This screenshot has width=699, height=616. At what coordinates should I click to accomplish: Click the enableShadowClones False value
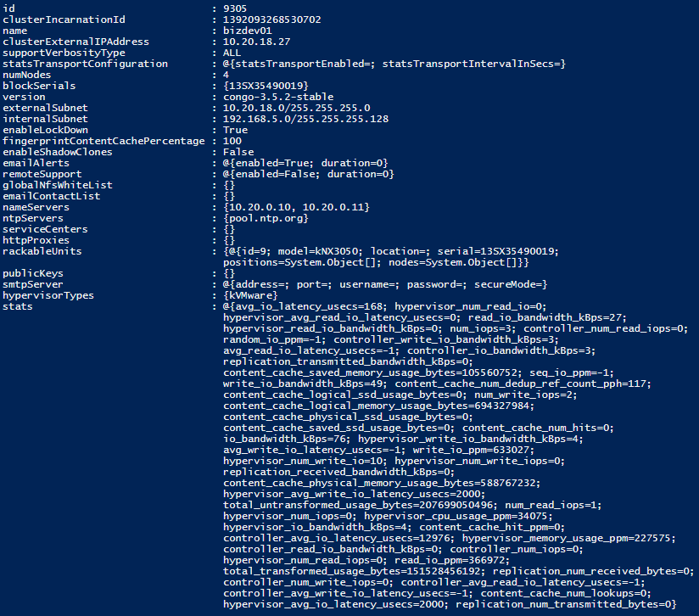(238, 152)
